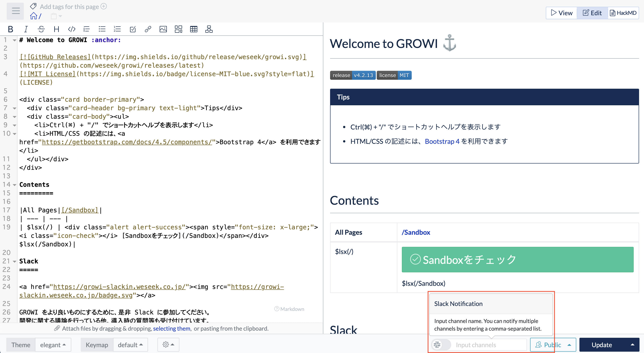Viewport: 644px width, 353px height.
Task: Toggle the Slack notification switch
Action: (x=441, y=345)
